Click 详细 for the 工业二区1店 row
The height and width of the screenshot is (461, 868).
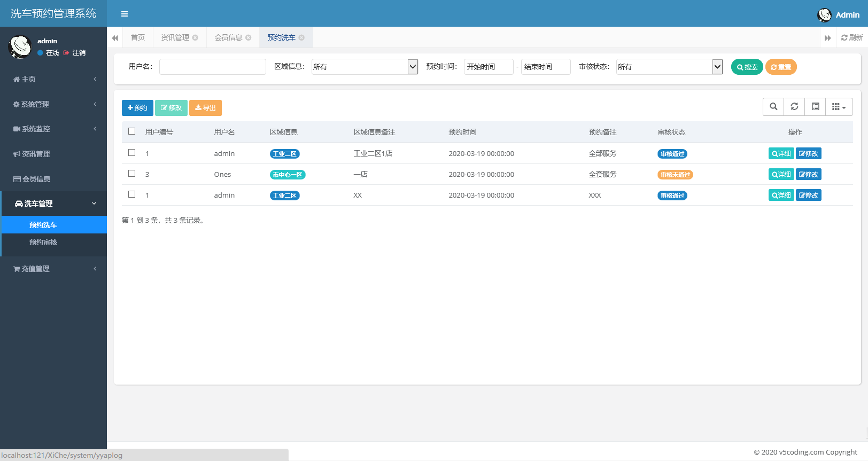(781, 153)
